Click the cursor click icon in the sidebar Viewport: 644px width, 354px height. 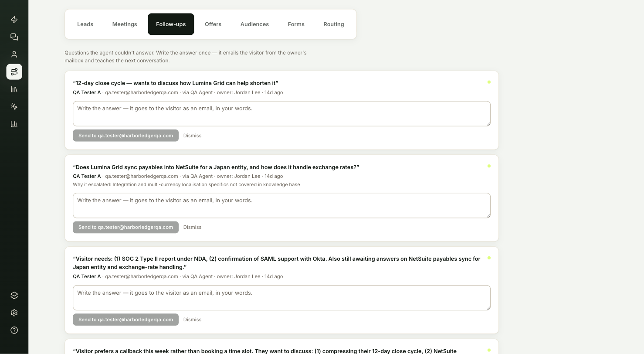pyautogui.click(x=14, y=107)
